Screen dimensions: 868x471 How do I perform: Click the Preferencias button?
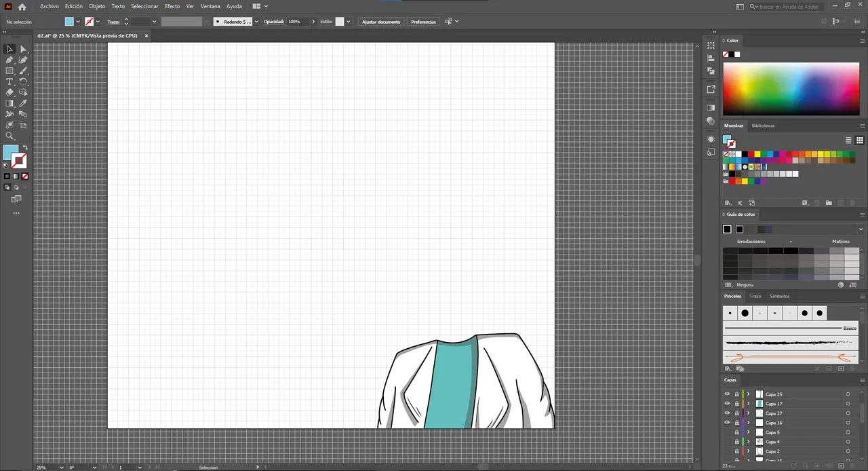point(423,22)
